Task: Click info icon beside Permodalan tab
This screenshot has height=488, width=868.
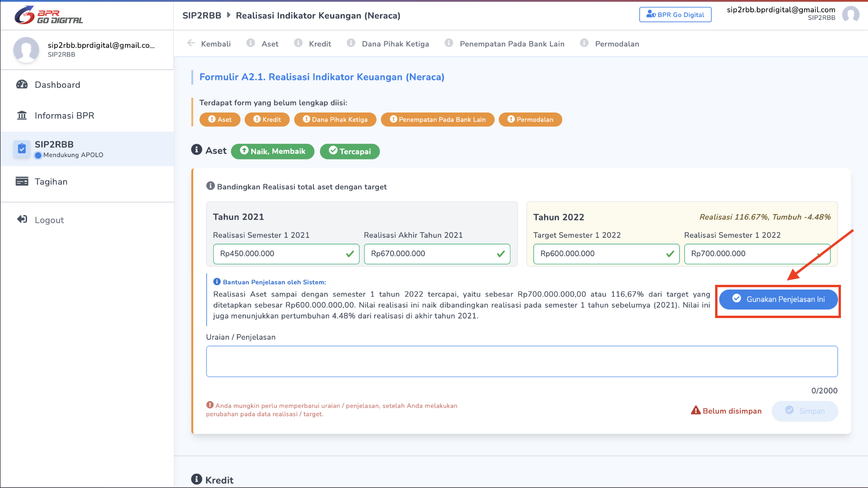Action: tap(584, 43)
